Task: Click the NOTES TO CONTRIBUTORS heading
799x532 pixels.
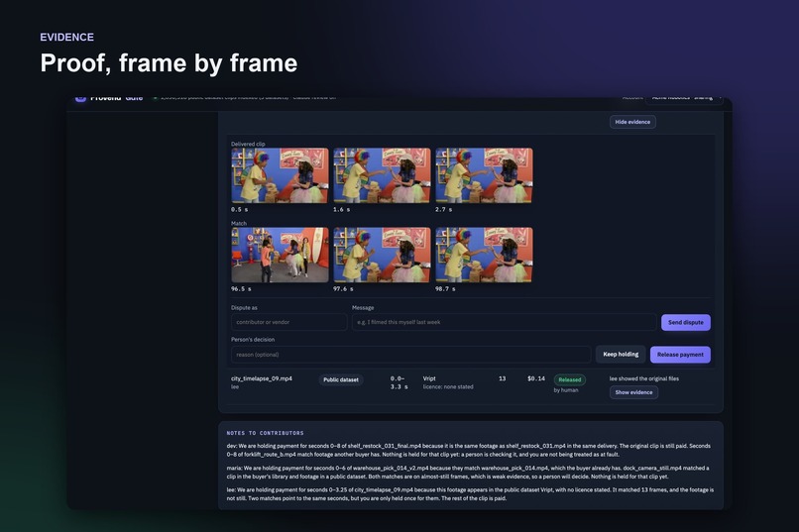Action: point(265,433)
